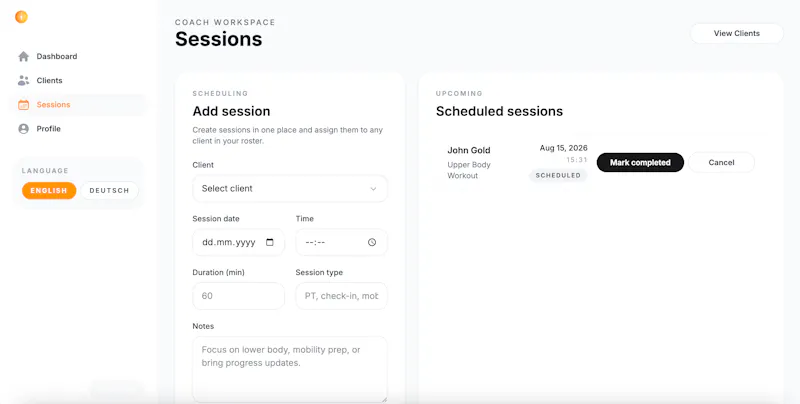Click the orange app logo icon
The height and width of the screenshot is (404, 800).
pyautogui.click(x=21, y=17)
